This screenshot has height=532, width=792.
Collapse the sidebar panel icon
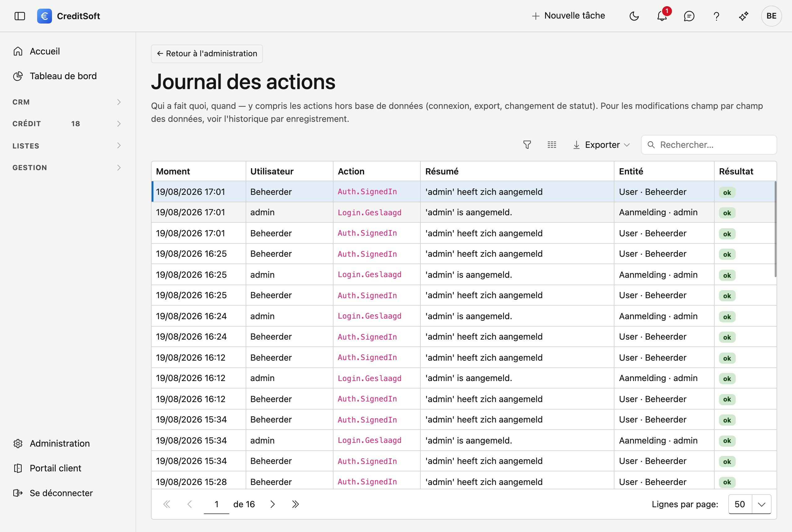point(20,16)
